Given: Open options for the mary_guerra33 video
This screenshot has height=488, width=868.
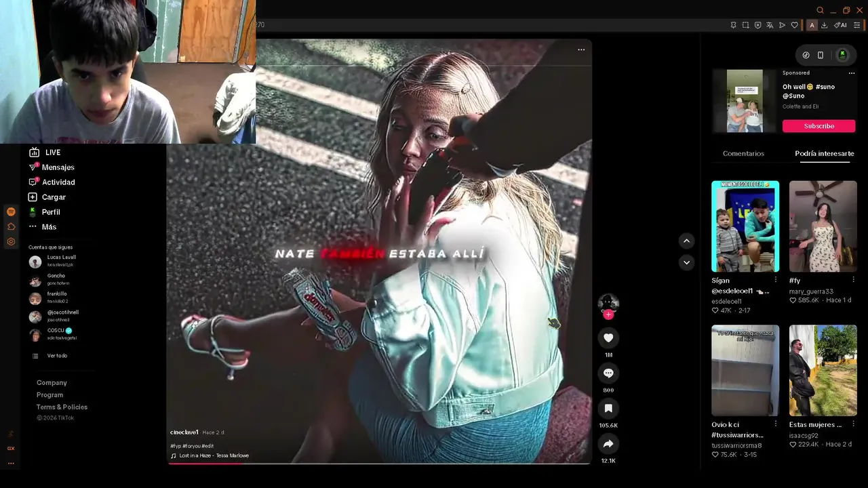Looking at the screenshot, I should click(x=853, y=280).
